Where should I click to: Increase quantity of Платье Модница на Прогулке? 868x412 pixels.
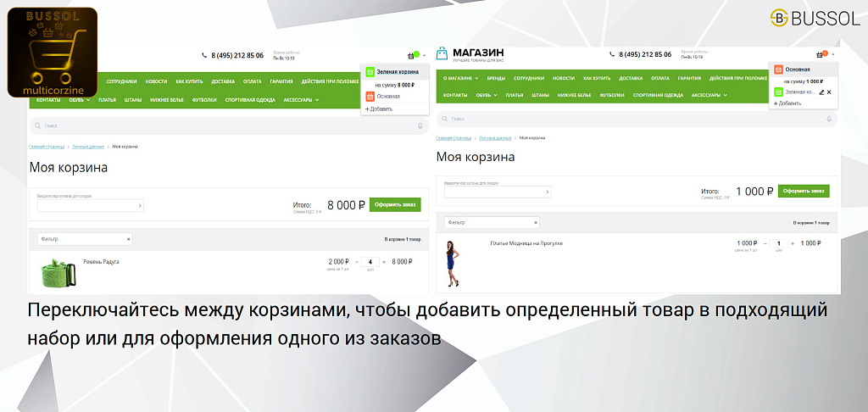793,243
